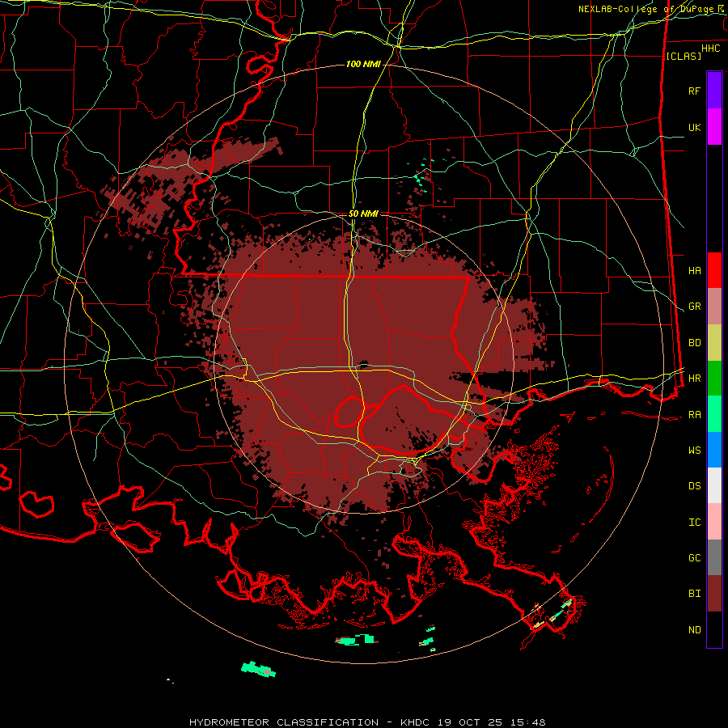Click the WS blue legend color swatch
Viewport: 728px width, 728px height.
point(714,450)
